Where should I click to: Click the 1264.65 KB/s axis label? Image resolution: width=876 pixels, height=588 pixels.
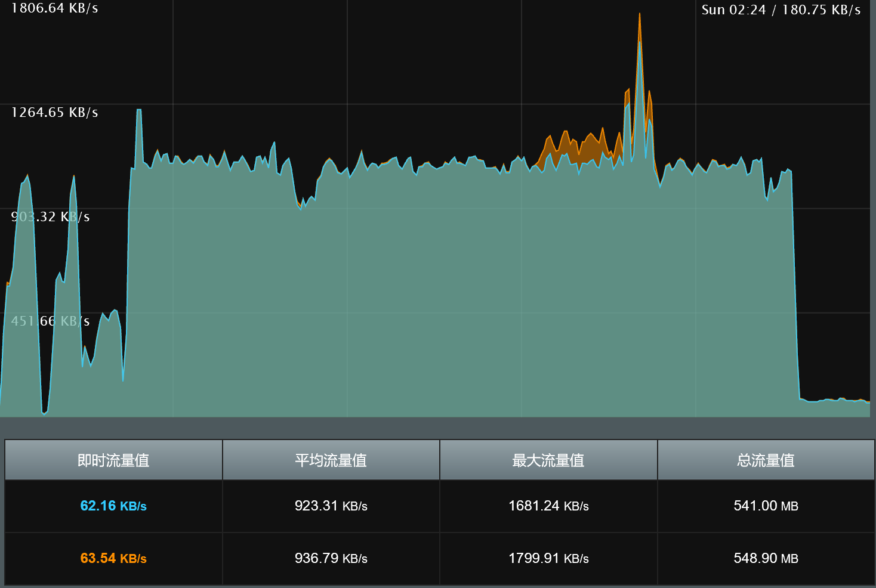tap(55, 112)
